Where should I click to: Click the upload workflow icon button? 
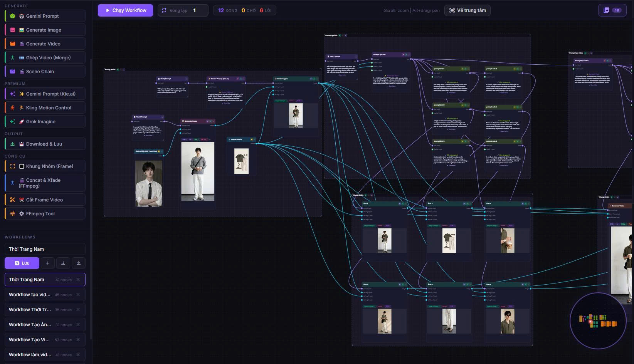coord(79,263)
